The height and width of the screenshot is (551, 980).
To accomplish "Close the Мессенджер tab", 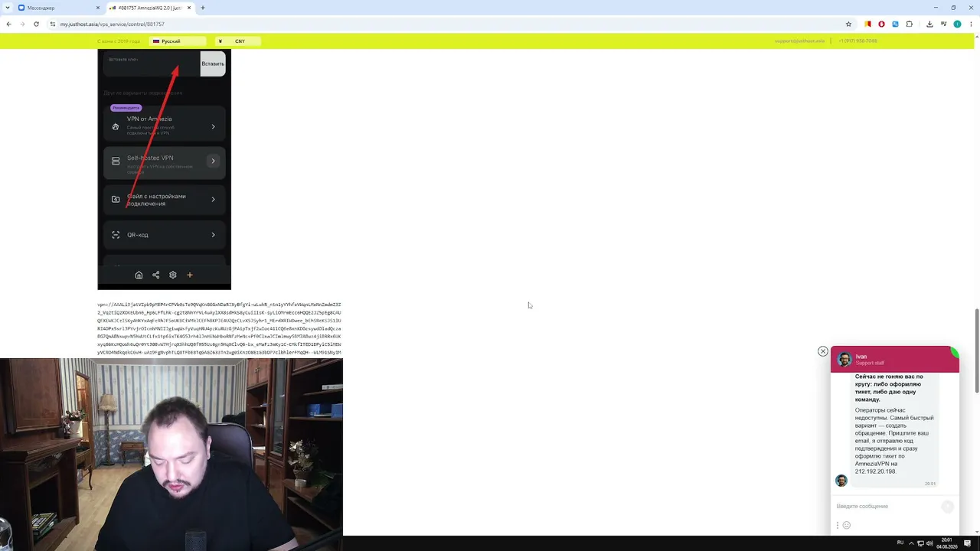I will [98, 8].
